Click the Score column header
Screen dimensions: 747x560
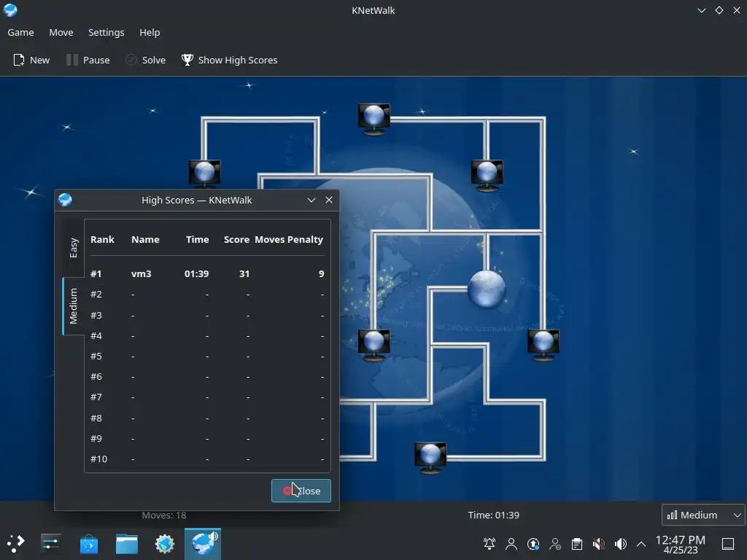pyautogui.click(x=236, y=239)
